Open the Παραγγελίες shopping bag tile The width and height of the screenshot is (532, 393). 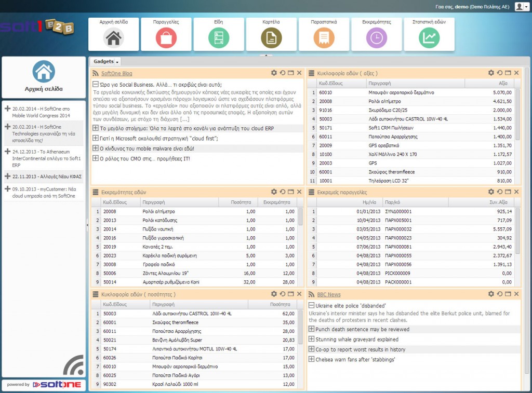pyautogui.click(x=166, y=34)
